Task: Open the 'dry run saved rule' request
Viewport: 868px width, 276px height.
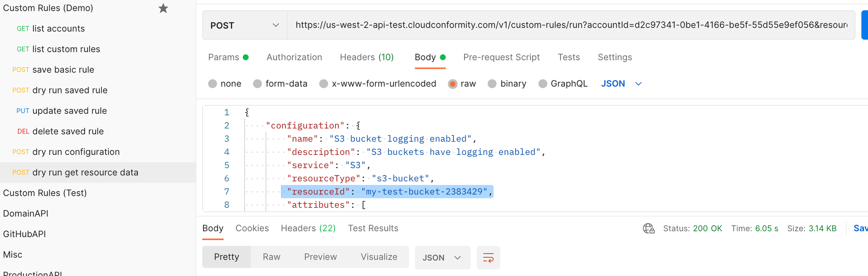Action: point(70,90)
